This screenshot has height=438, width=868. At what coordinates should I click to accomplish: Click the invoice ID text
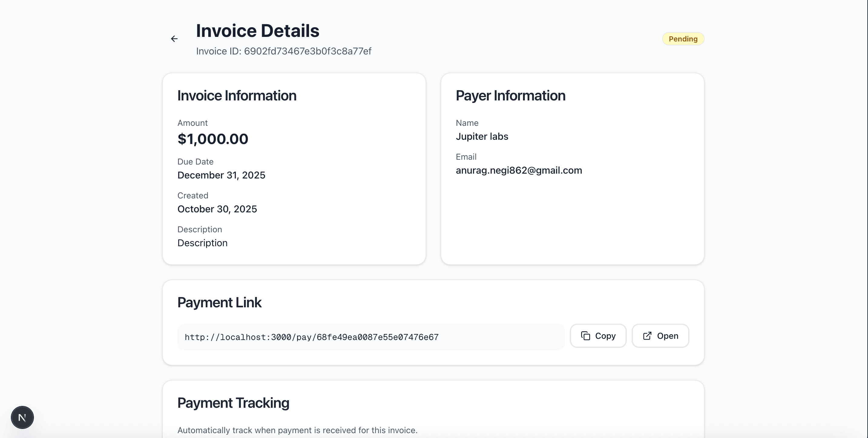[x=284, y=51]
